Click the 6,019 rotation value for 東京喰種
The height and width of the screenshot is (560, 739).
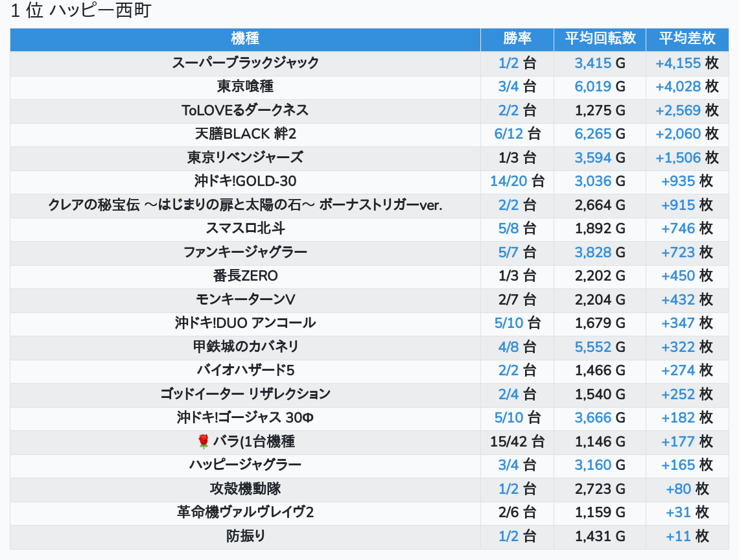592,87
